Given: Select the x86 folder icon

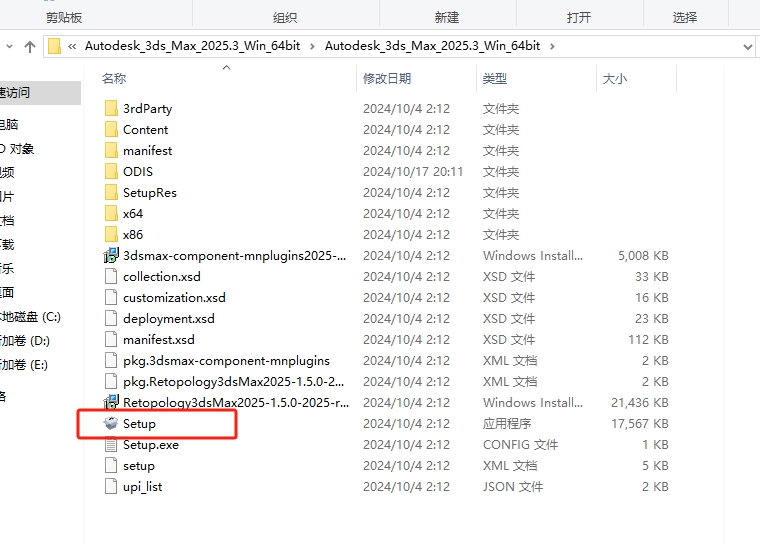Looking at the screenshot, I should [x=111, y=234].
